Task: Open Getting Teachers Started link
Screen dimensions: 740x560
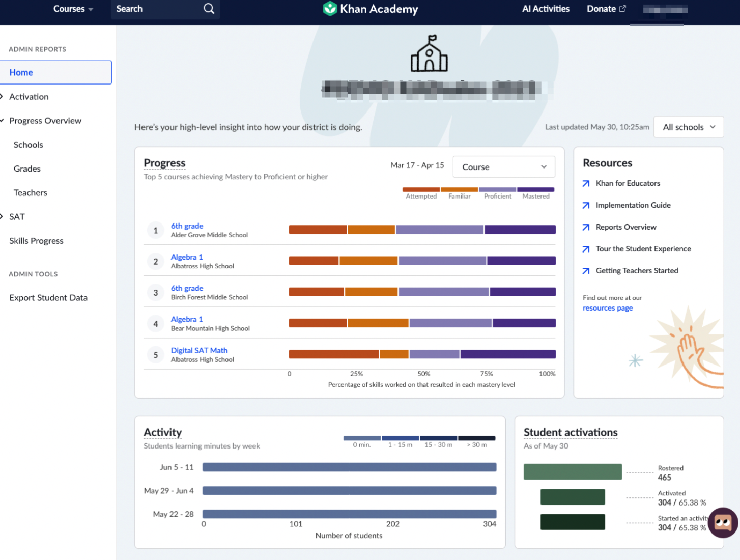Action: click(x=637, y=271)
